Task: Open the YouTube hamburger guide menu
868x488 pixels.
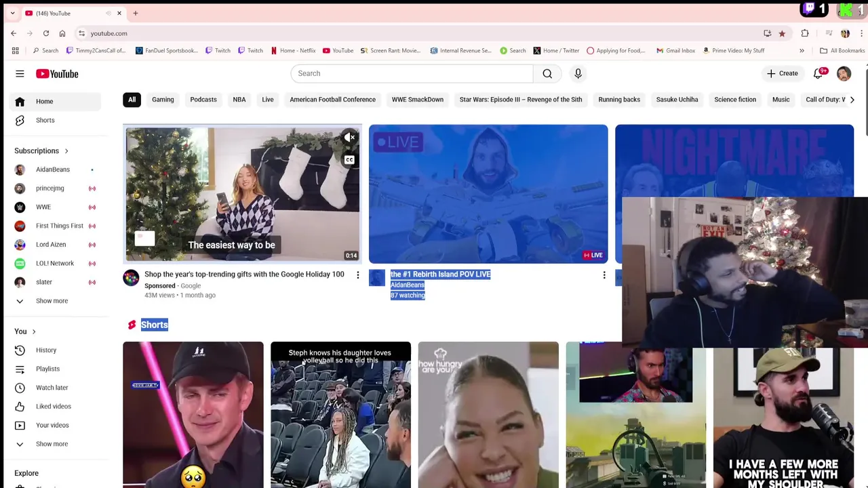Action: [20, 74]
